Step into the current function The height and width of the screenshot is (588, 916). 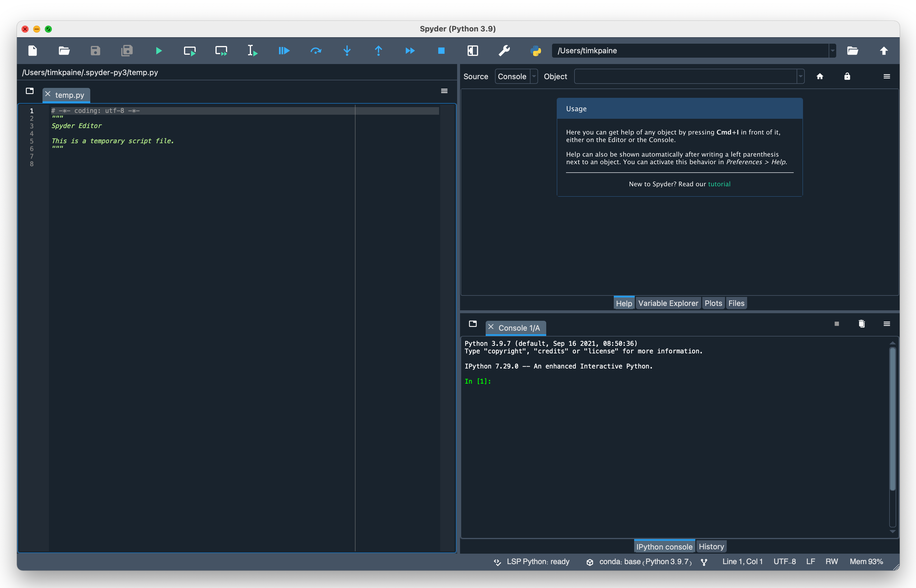point(347,50)
